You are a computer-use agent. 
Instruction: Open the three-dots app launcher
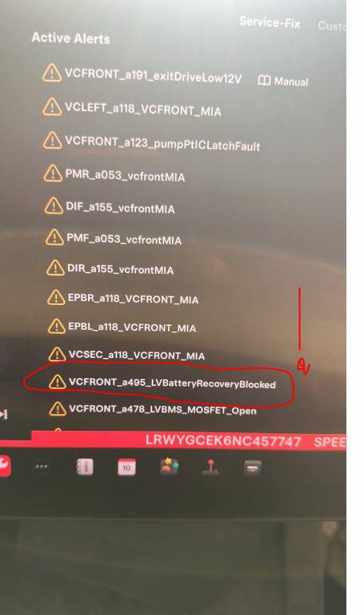42,466
